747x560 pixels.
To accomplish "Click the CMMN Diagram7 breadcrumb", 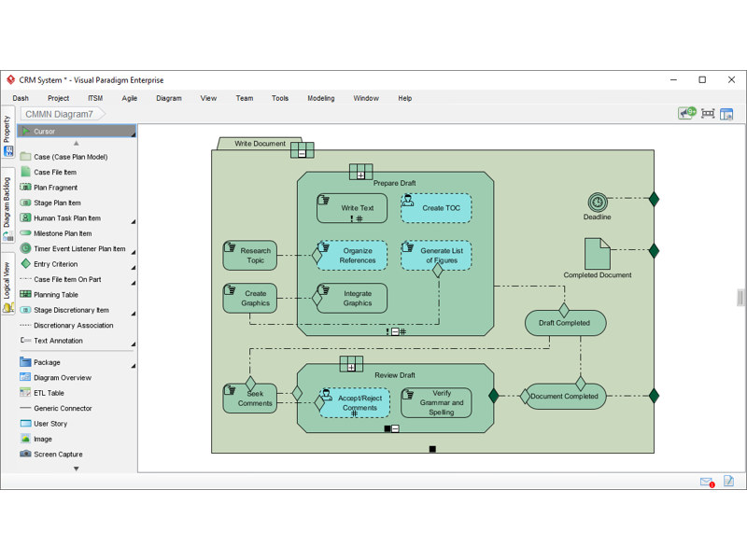I will tap(63, 114).
